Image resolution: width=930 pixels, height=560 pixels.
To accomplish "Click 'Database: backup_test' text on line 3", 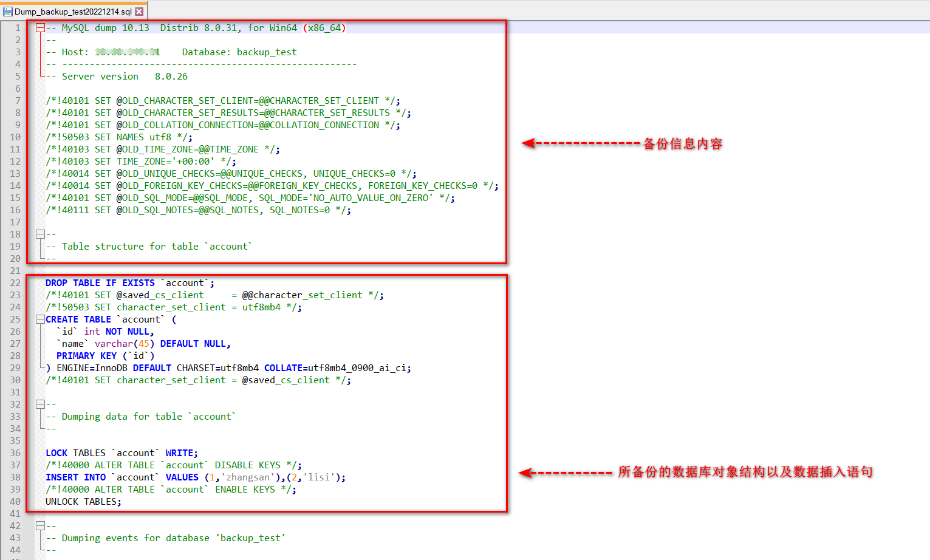I will click(x=239, y=52).
